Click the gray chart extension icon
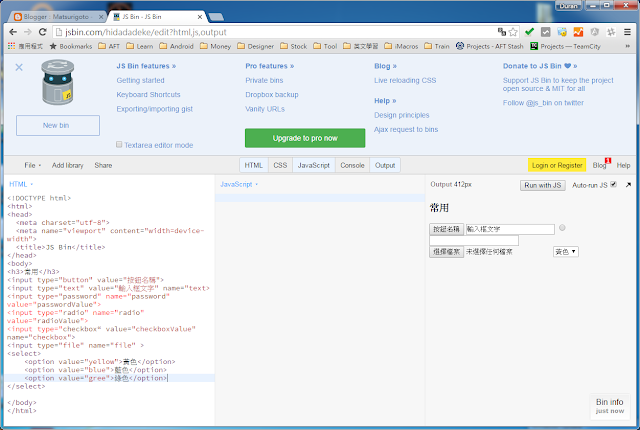Screen dimensions: 640x430 [546, 32]
